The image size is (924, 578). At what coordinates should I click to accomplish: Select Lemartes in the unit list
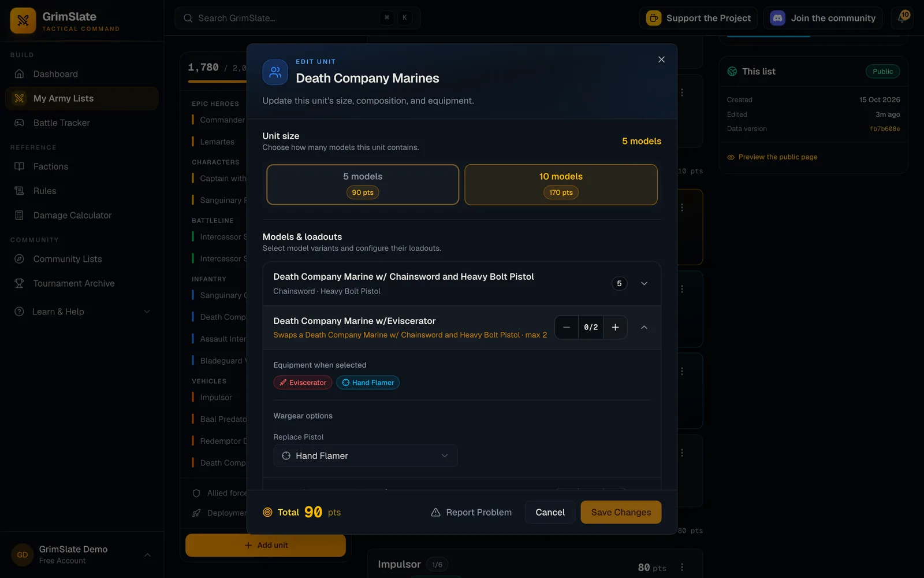pos(217,142)
